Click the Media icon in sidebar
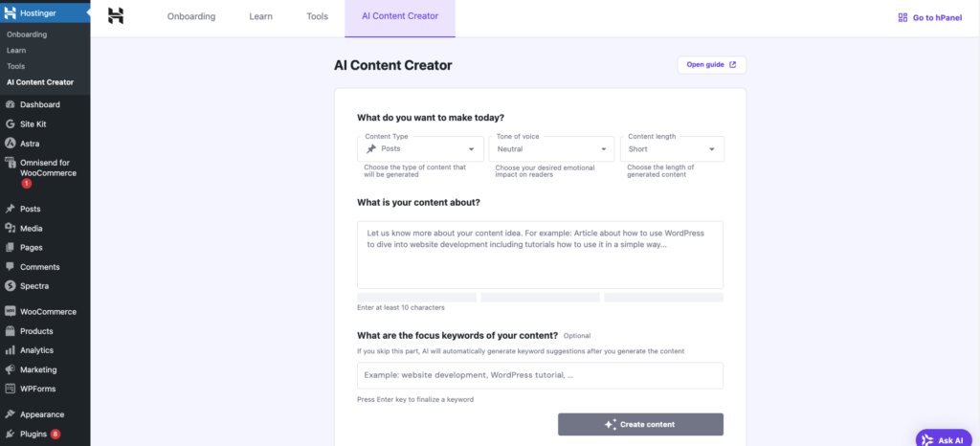 (x=10, y=228)
